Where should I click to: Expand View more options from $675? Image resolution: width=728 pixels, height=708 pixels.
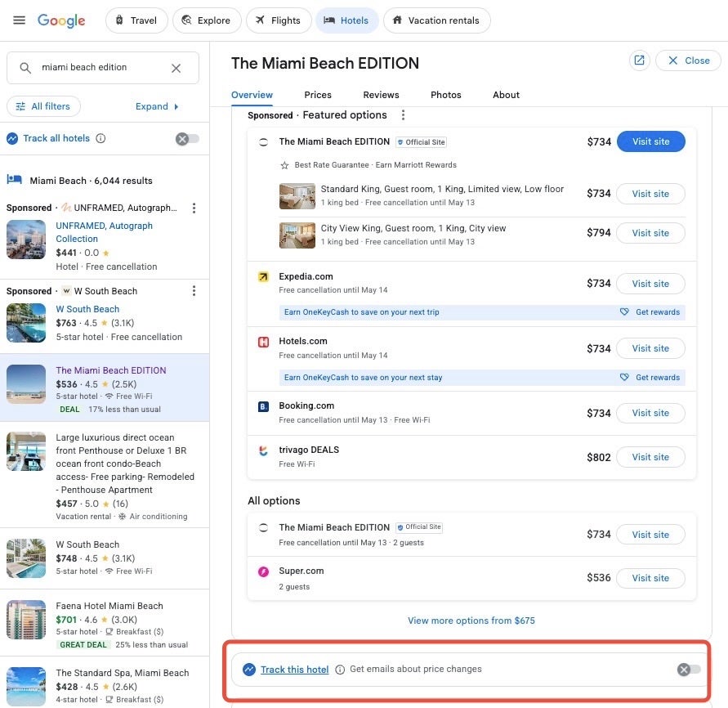[471, 621]
